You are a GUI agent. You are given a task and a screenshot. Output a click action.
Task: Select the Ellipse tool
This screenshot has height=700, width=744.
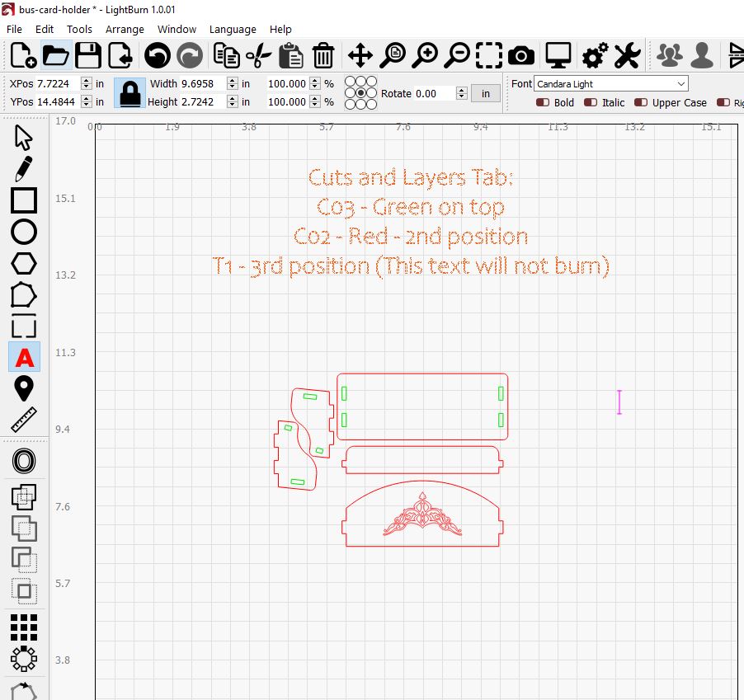[24, 232]
